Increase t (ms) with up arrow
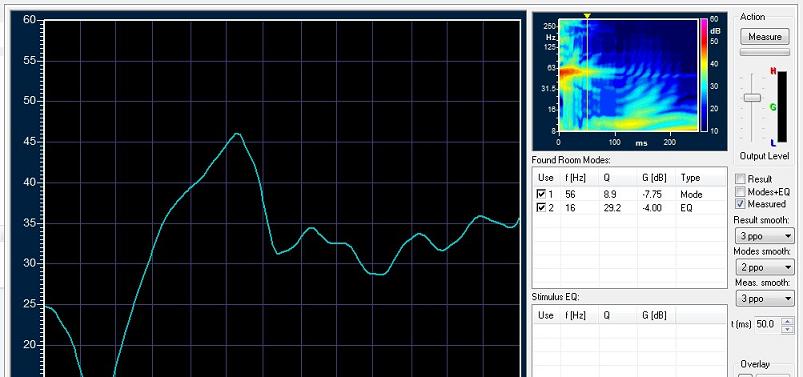The height and width of the screenshot is (377, 803). pyautogui.click(x=788, y=321)
